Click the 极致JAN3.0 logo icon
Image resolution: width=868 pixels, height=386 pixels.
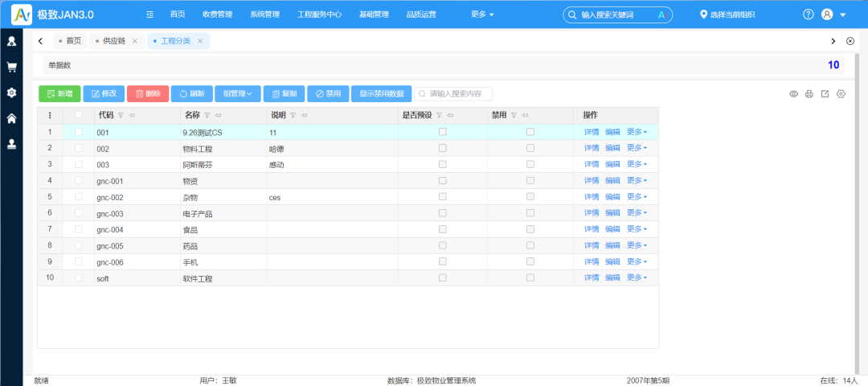coord(22,14)
